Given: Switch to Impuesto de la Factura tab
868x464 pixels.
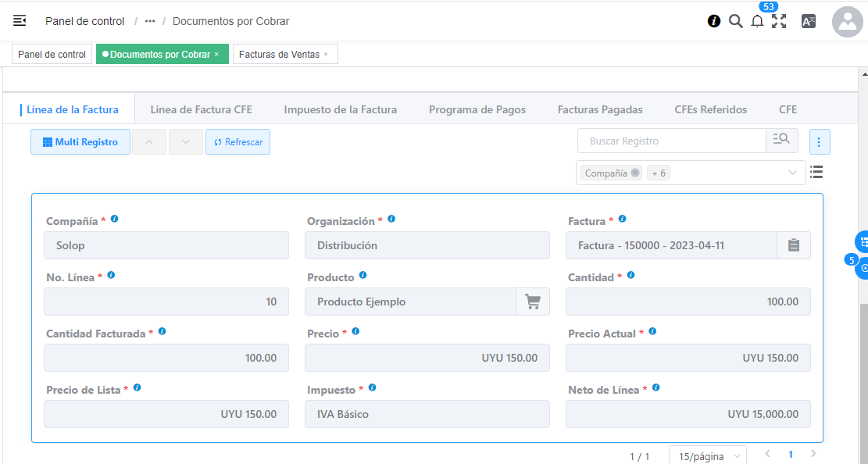Looking at the screenshot, I should click(340, 109).
